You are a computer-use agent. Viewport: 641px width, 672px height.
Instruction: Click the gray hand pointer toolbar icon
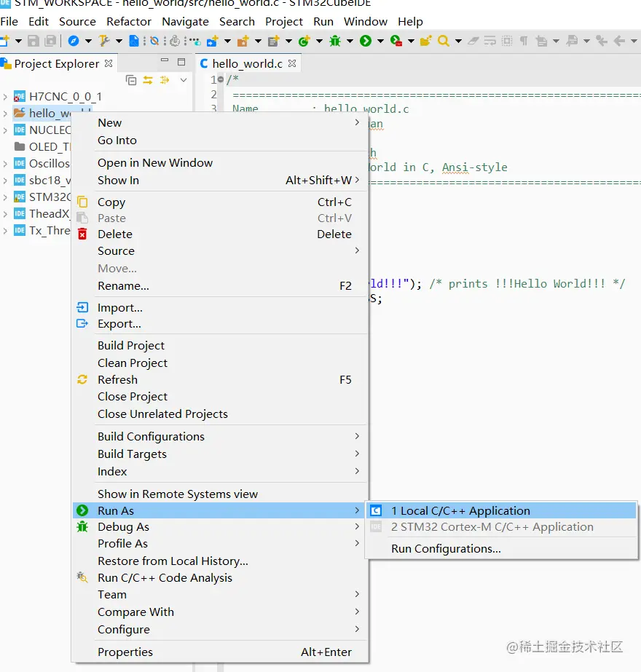tap(175, 41)
